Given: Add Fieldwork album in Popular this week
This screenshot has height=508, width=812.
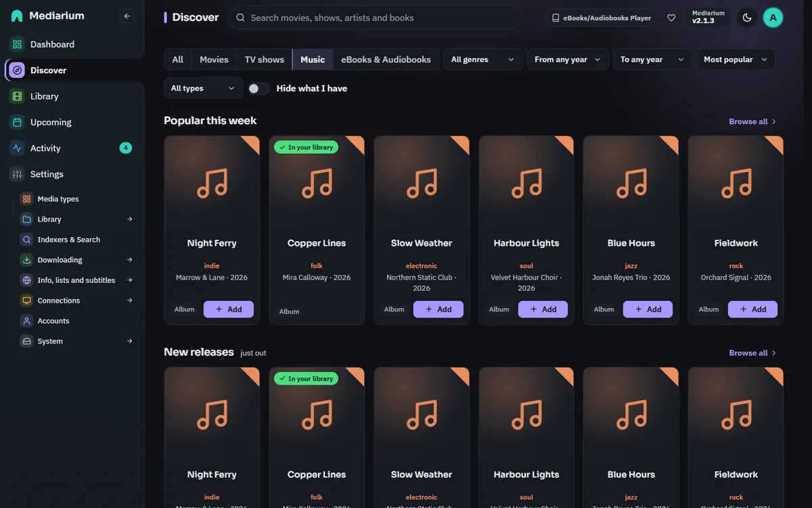Looking at the screenshot, I should click(x=753, y=310).
